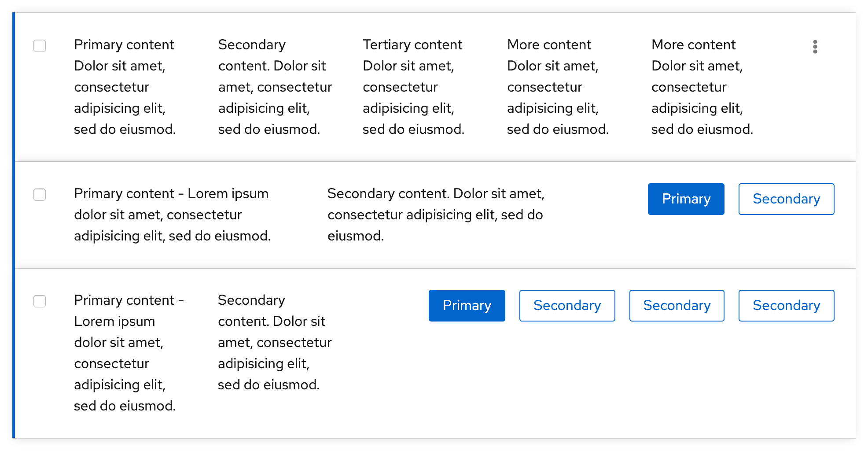
Task: Select Secondary content text in first row
Action: pos(275,87)
